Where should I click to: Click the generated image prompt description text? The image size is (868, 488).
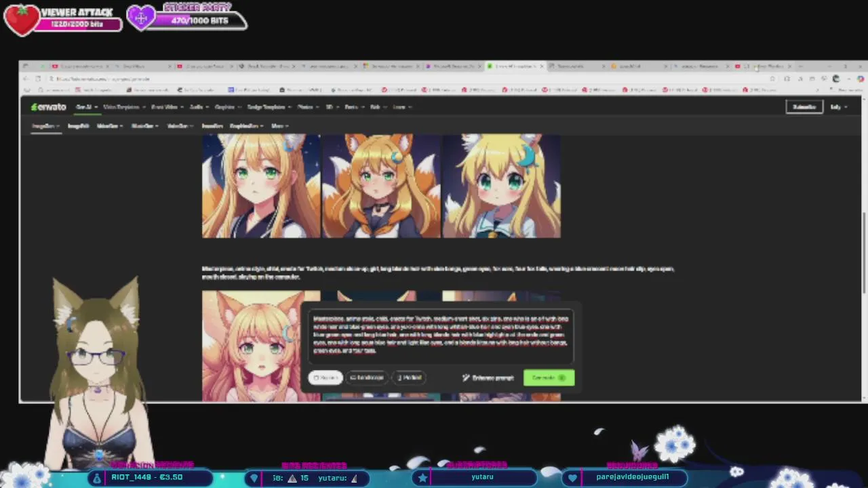[x=437, y=272]
